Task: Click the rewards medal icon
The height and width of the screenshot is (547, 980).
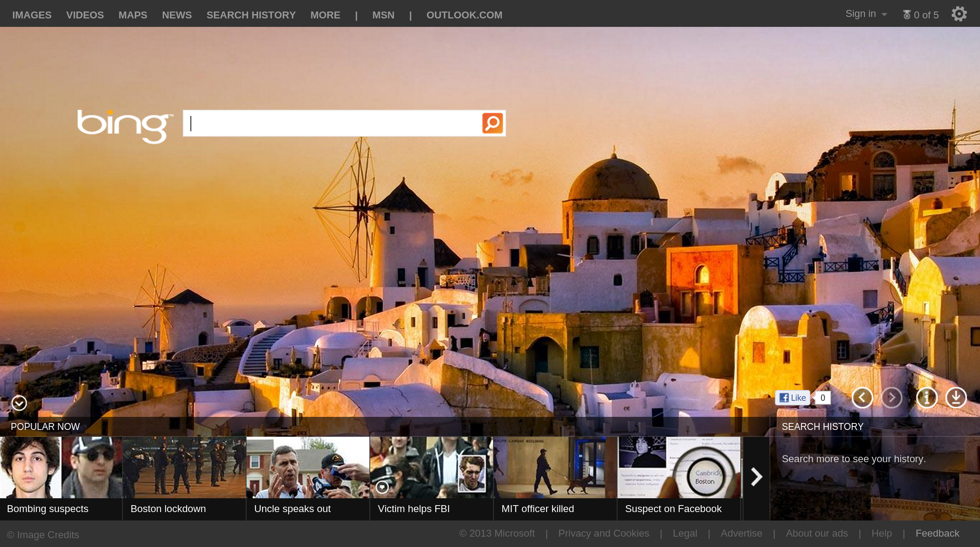Action: click(x=907, y=15)
